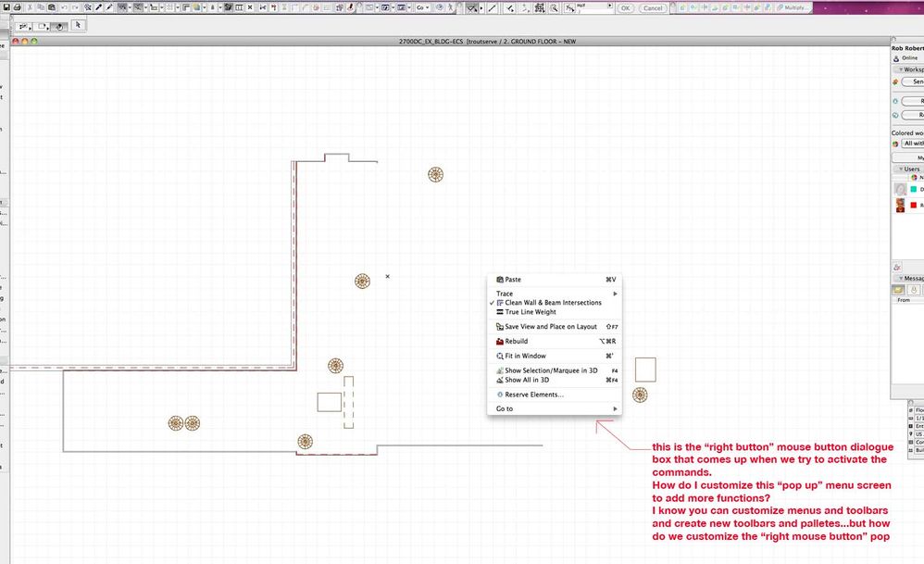
Task: Click the Copy icon in the toolbar
Action: coord(41,7)
